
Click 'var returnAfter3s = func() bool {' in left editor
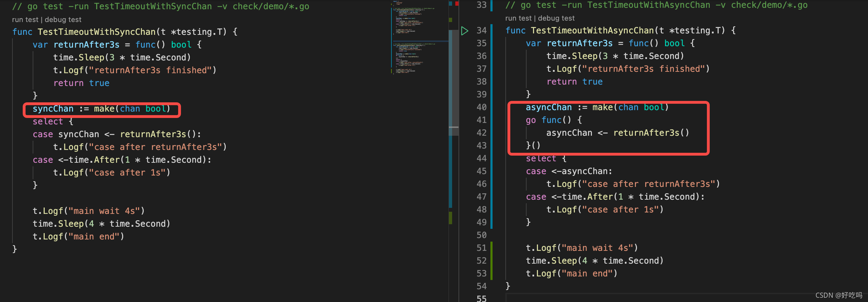[x=117, y=45]
